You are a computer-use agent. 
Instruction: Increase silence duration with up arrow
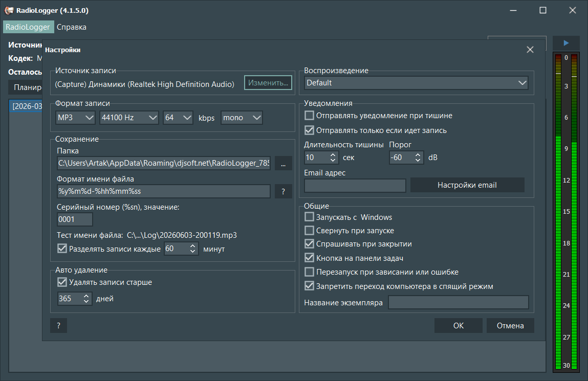click(x=333, y=154)
